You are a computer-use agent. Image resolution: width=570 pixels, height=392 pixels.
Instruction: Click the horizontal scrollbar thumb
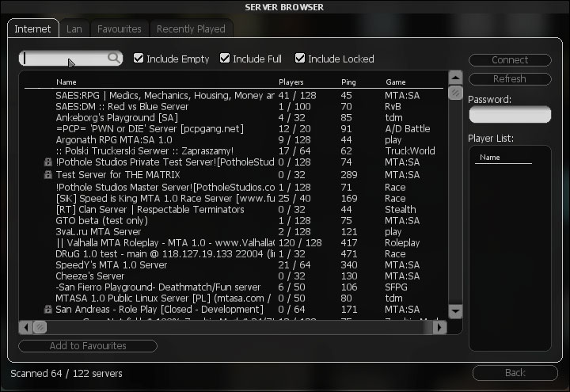pos(40,327)
